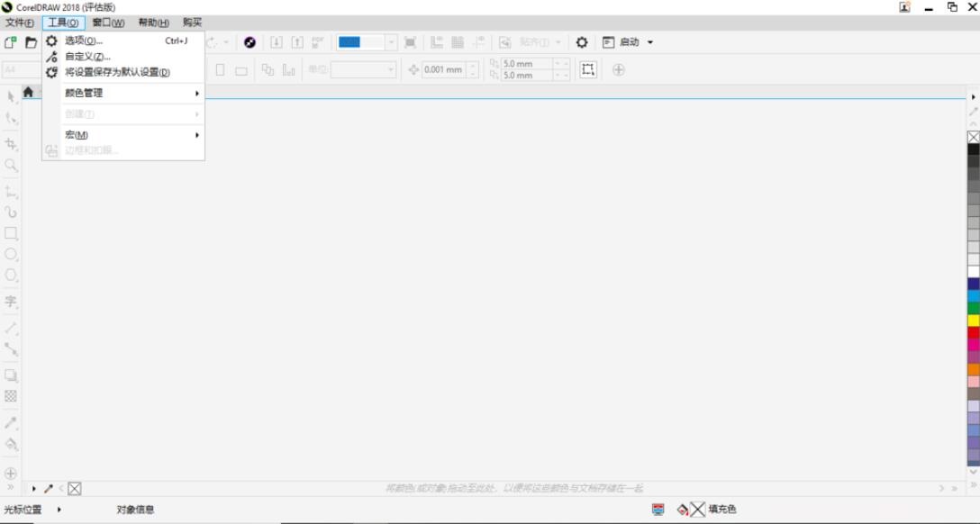980x524 pixels.
Task: Click the Import icon in toolbar
Action: click(x=277, y=42)
